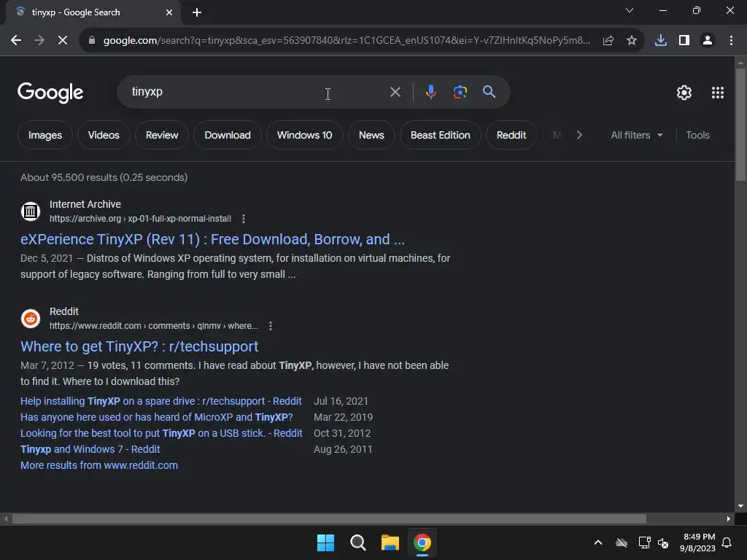Click the reddit.com URL breadcrumb
The width and height of the screenshot is (747, 560).
[x=154, y=326]
